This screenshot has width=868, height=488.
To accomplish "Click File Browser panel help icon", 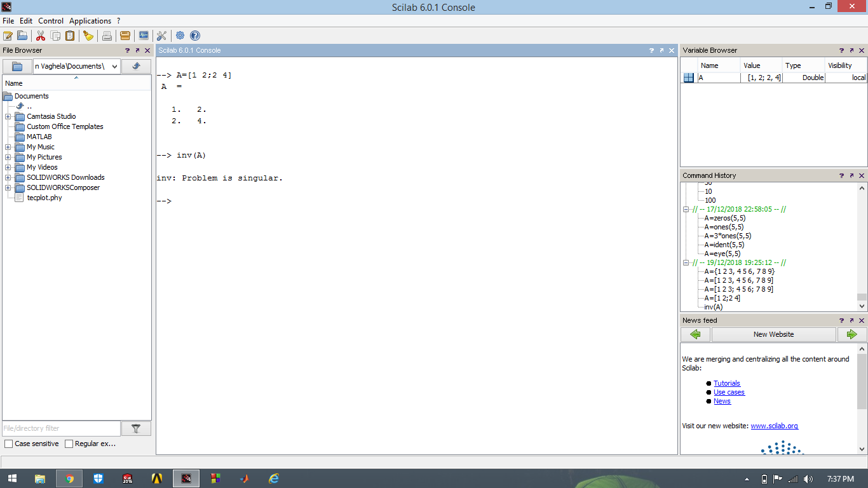I will coord(128,50).
